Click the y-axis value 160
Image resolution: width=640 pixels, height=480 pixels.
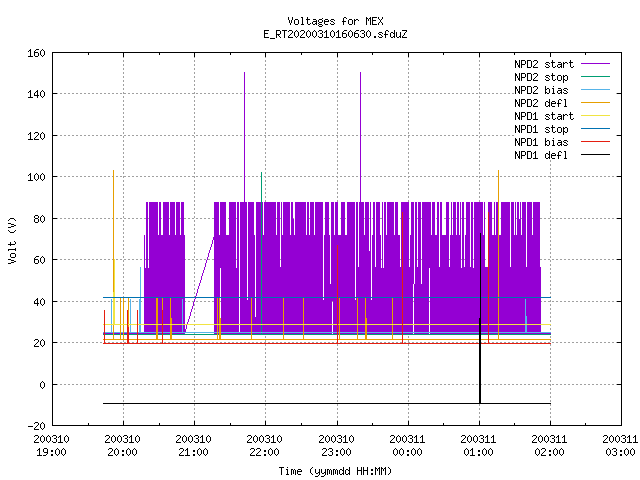click(36, 53)
